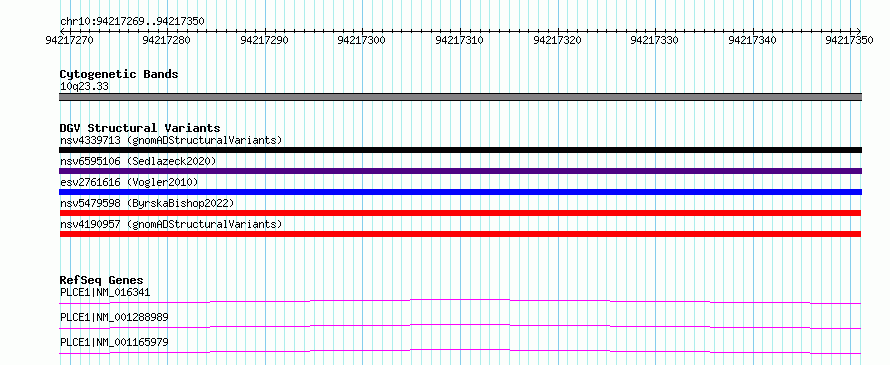Click the PLCE1|NM_001165979 gene label
The image size is (890, 365).
click(114, 342)
